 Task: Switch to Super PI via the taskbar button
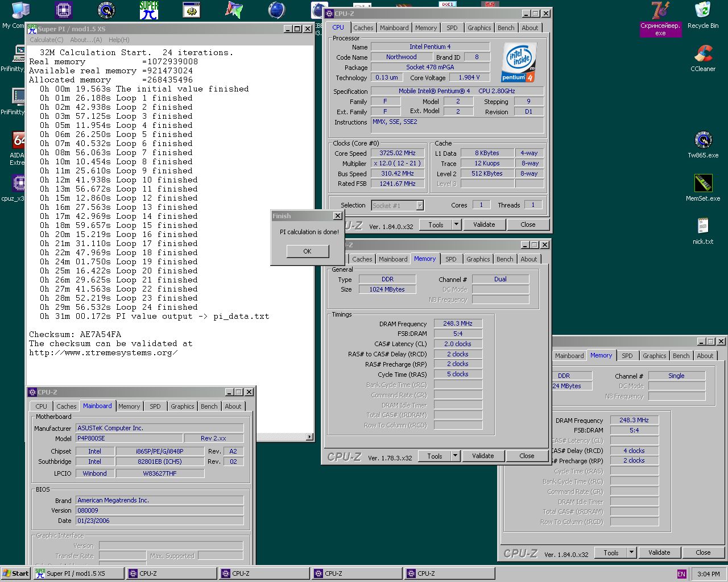(x=78, y=573)
